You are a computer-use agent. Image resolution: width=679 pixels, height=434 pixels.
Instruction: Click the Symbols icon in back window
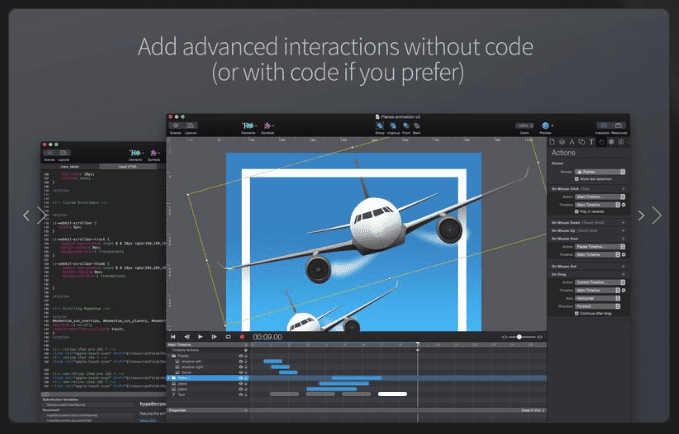154,153
